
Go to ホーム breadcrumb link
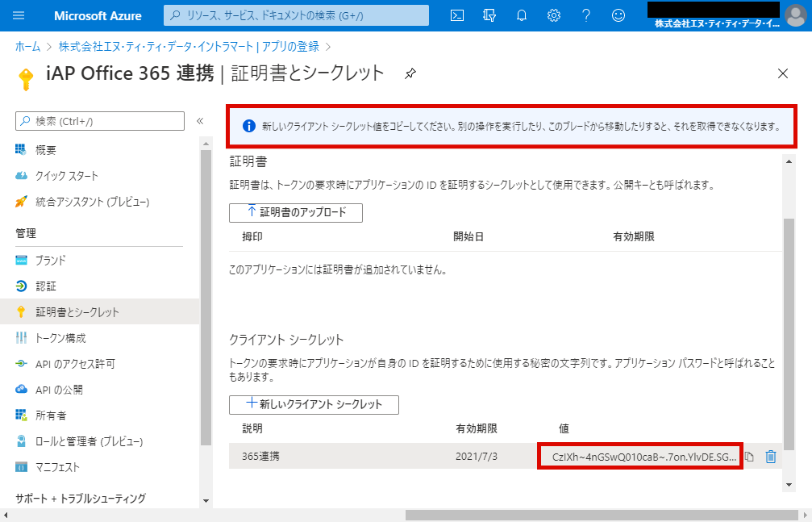coord(27,47)
